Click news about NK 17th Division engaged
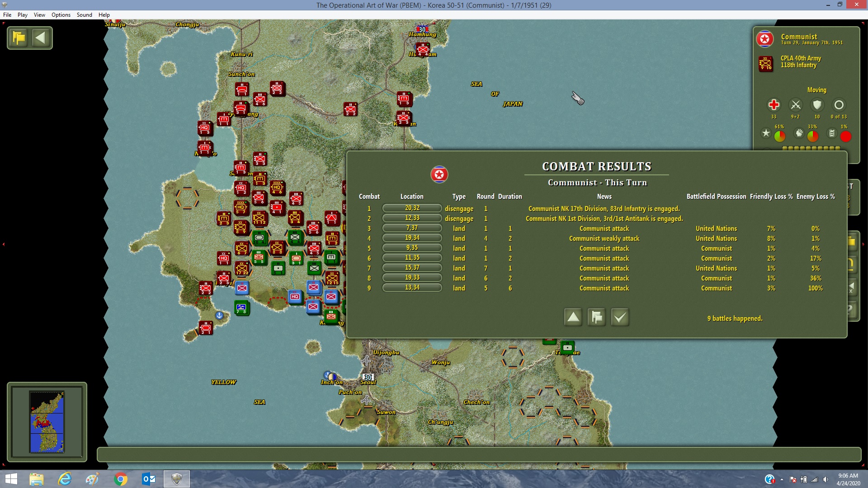Image resolution: width=868 pixels, height=488 pixels. tap(604, 209)
